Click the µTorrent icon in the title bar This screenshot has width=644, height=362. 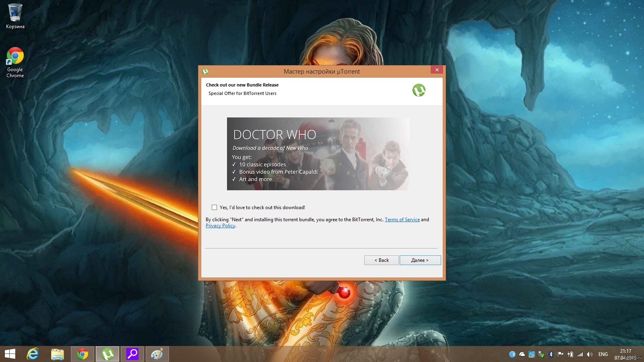(205, 71)
